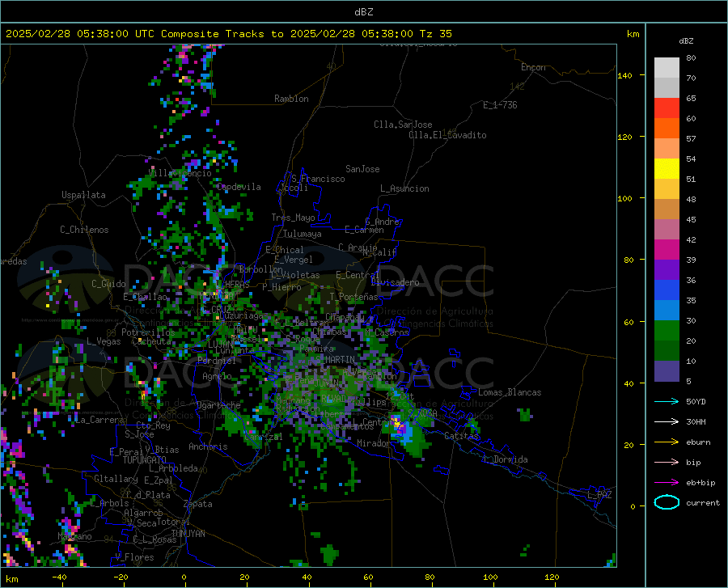Click the Villavicencio place label
728x588 pixels.
(x=180, y=173)
